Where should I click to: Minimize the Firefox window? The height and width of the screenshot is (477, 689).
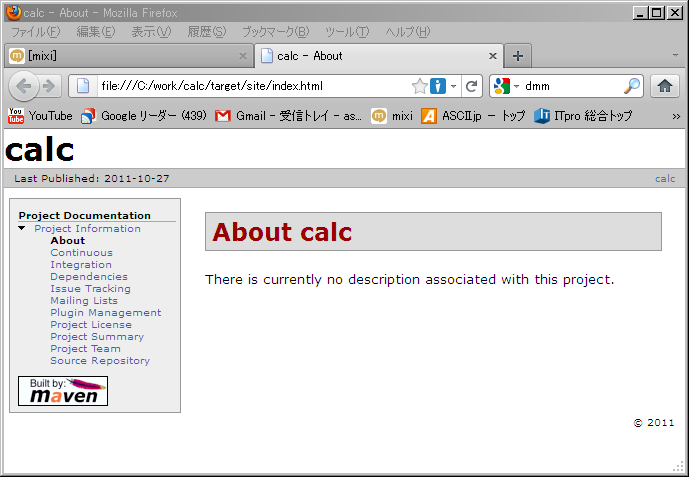point(640,13)
